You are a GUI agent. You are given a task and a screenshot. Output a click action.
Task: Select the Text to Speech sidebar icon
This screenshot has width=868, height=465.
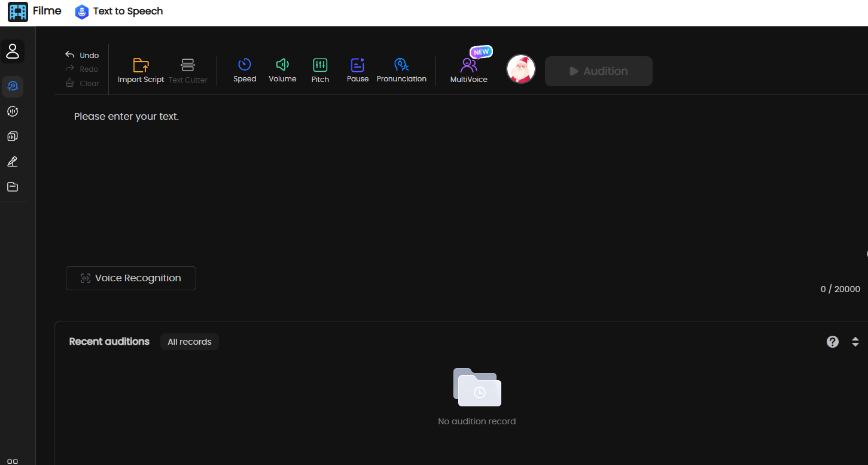13,87
